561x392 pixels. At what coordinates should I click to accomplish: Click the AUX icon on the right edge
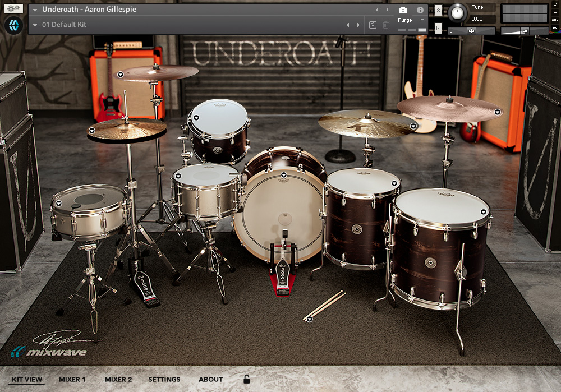pos(554,21)
